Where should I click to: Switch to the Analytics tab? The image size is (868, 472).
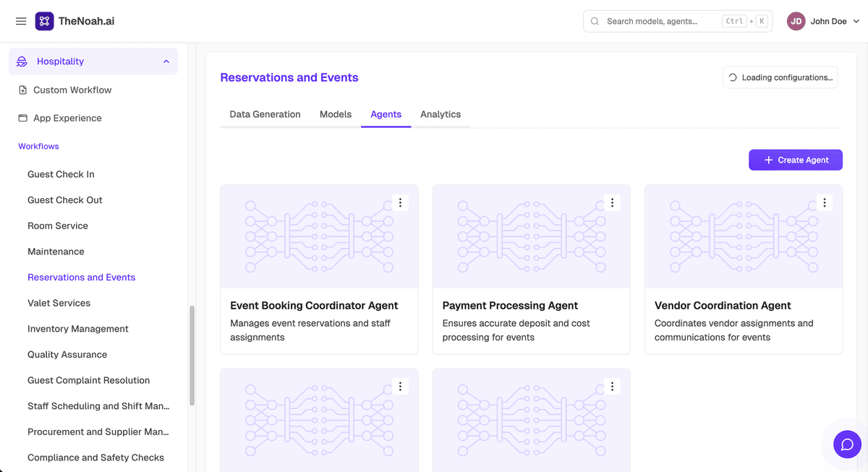click(x=441, y=114)
